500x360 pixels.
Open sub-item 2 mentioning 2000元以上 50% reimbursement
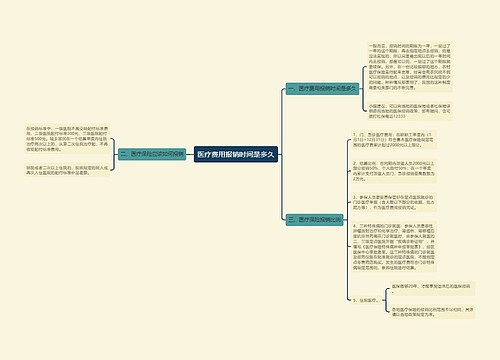[394, 171]
